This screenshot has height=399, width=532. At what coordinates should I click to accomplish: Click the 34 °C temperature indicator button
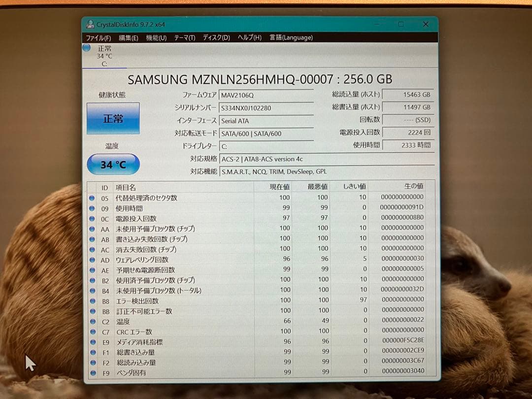point(113,164)
